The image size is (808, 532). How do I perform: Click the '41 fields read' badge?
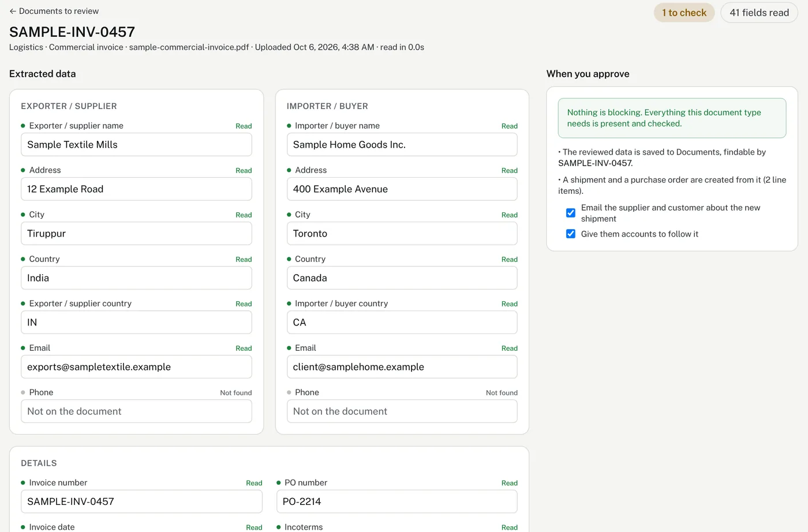[x=759, y=13]
